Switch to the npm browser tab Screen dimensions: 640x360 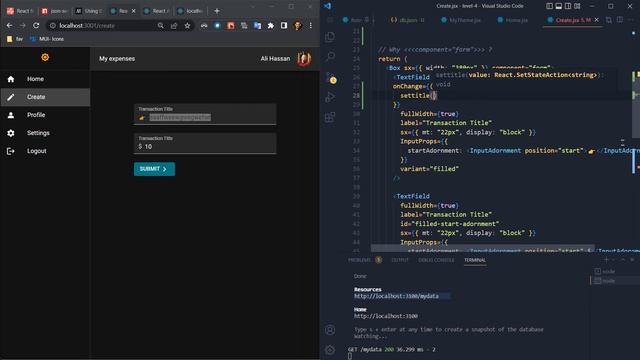click(55, 11)
